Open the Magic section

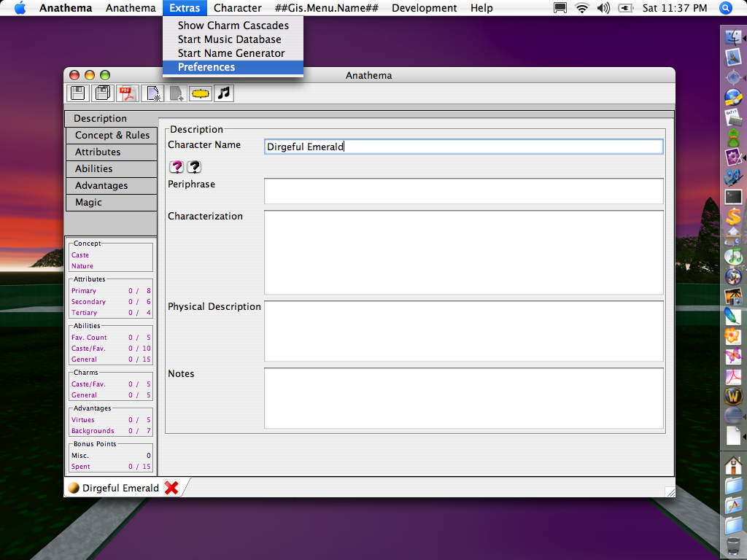click(112, 203)
